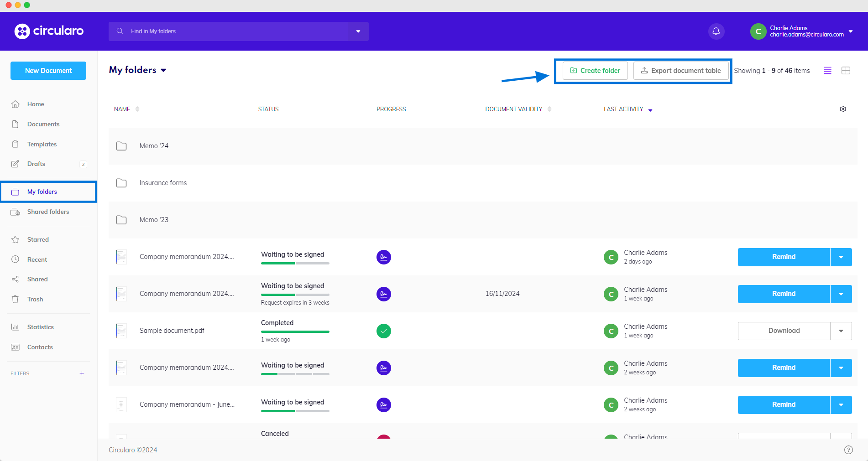Image resolution: width=868 pixels, height=461 pixels.
Task: Open Shared folders in sidebar
Action: point(48,212)
